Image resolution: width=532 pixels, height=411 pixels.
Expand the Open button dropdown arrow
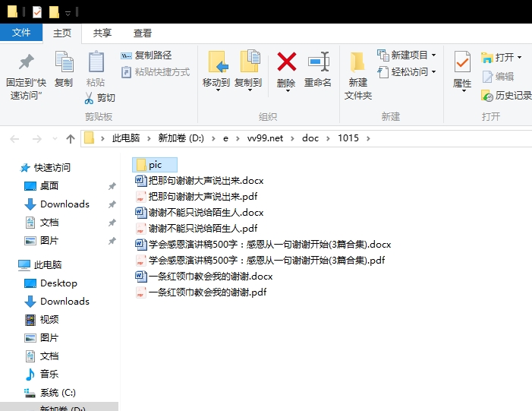pos(519,58)
